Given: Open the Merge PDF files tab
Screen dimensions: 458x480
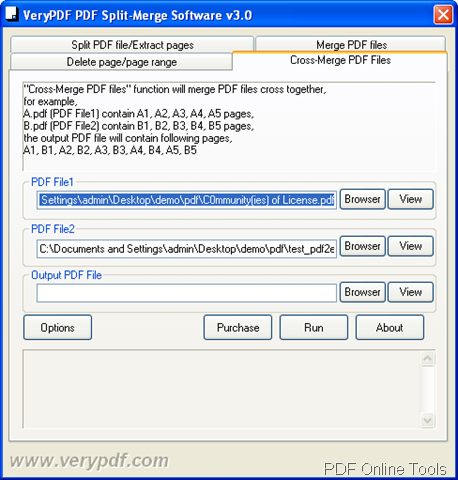Looking at the screenshot, I should [x=351, y=45].
